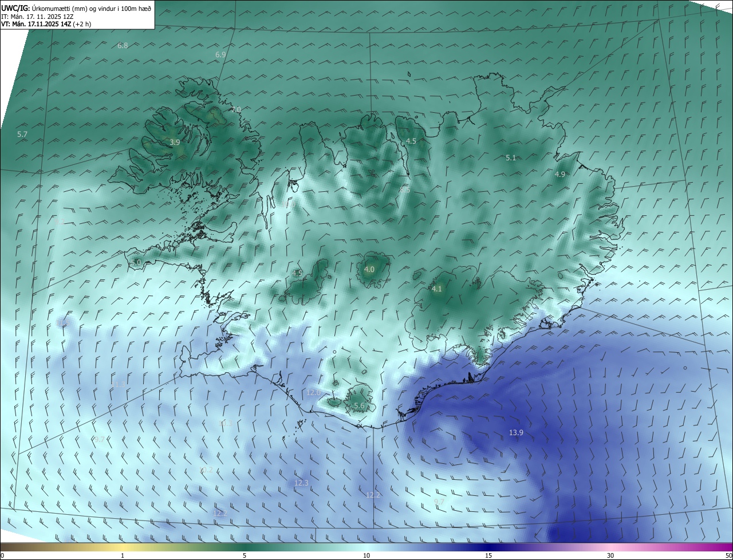Click the 5.7 value label over the sea
This screenshot has width=733, height=560.
[x=22, y=134]
